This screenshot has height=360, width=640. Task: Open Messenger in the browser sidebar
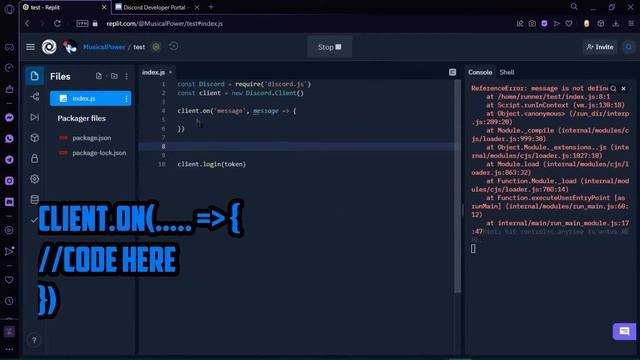pos(9,118)
